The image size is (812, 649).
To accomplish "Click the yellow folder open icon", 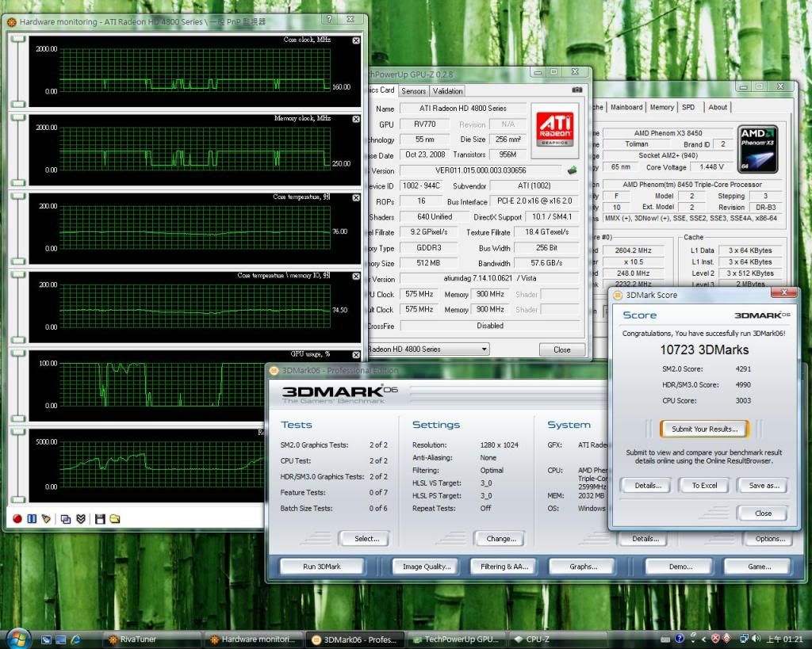I will tap(115, 518).
